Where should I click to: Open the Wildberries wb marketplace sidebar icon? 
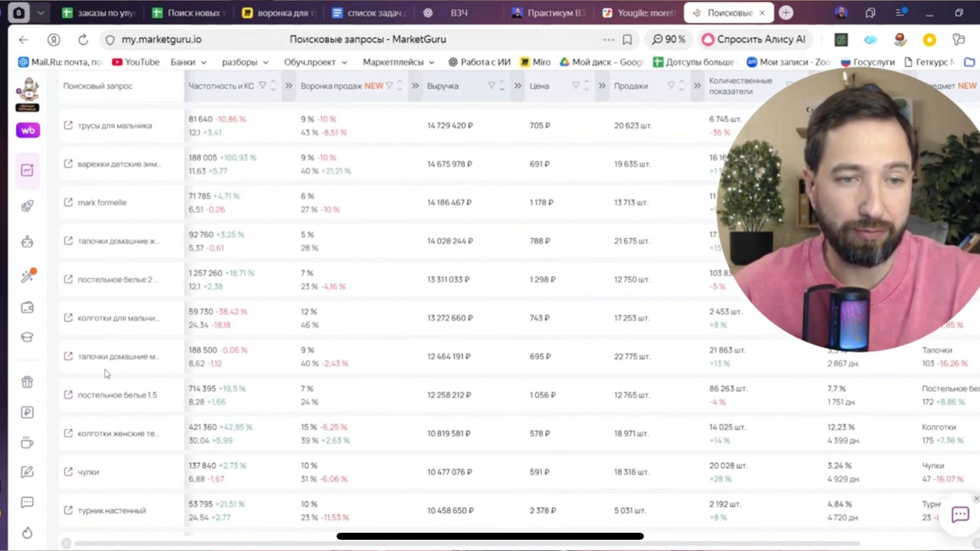pos(28,131)
